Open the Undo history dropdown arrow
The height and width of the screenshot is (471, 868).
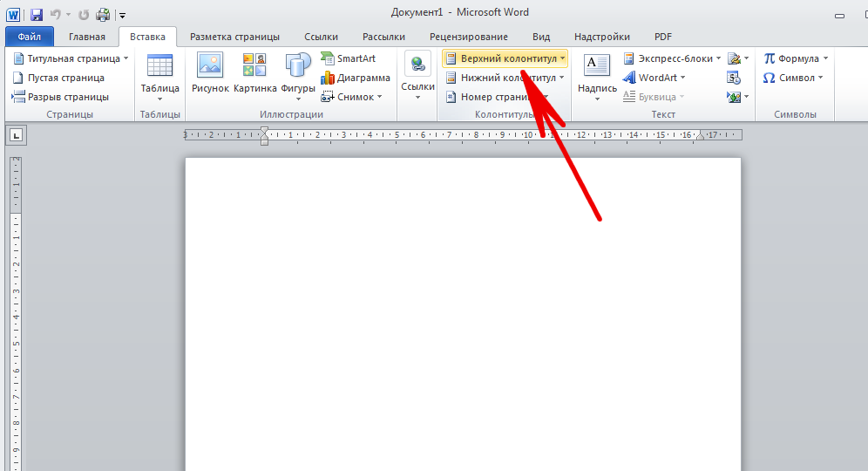(68, 15)
